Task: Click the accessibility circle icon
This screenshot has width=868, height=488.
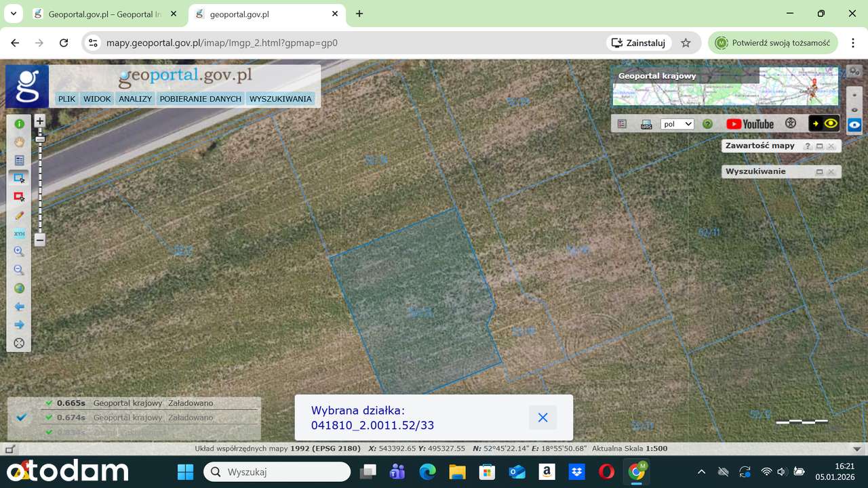Action: click(790, 123)
